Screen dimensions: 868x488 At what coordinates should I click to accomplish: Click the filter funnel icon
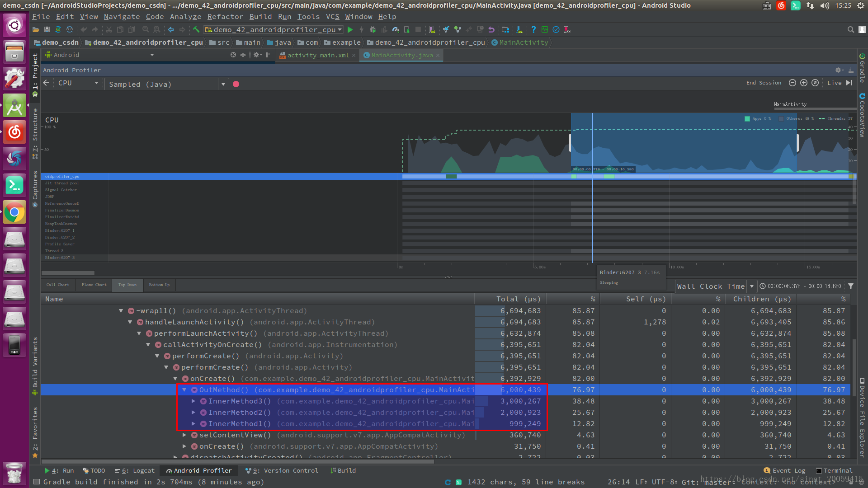[851, 286]
